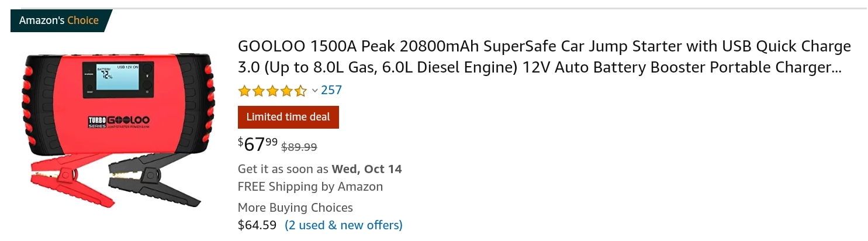
Task: Click the More Buying Choices heading
Action: coord(295,208)
